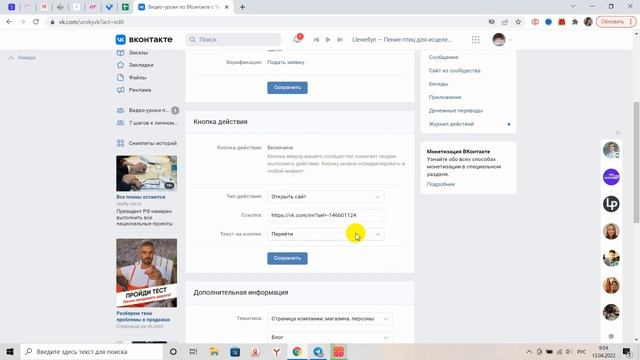This screenshot has height=360, width=640.
Task: Reload the browser page
Action: [x=36, y=22]
